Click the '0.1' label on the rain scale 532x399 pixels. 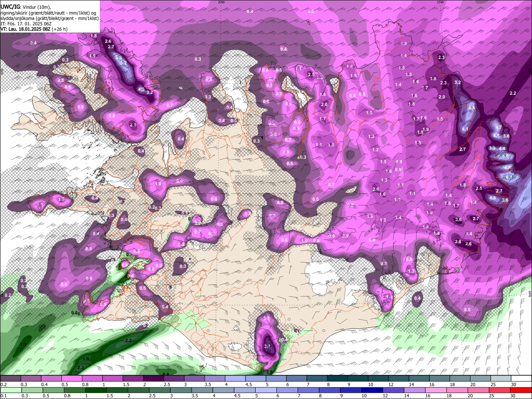[3, 396]
